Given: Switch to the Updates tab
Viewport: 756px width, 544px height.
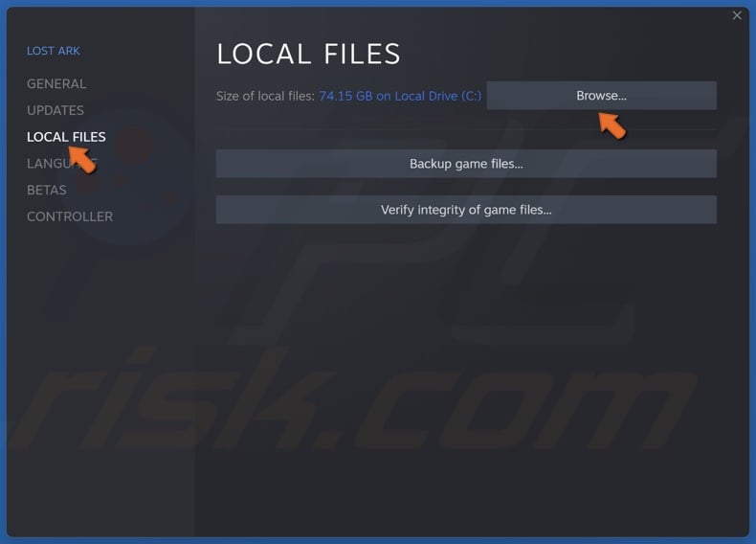Looking at the screenshot, I should tap(56, 110).
